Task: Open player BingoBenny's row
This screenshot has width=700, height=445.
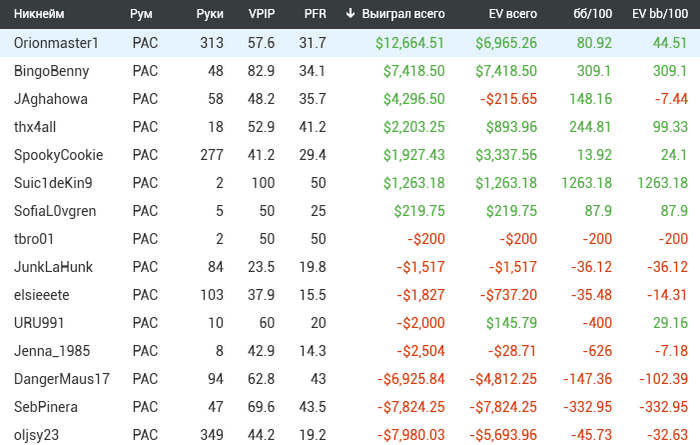Action: pos(52,71)
